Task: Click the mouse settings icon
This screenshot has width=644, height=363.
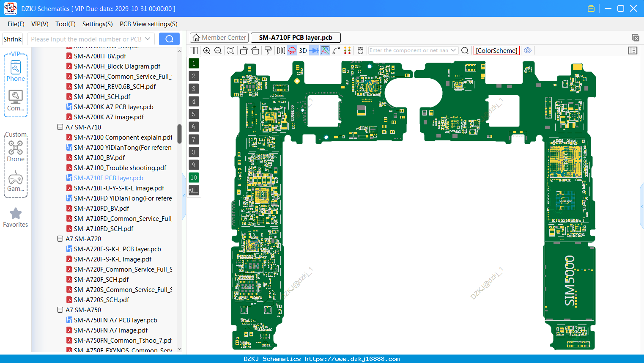Action: (x=360, y=50)
